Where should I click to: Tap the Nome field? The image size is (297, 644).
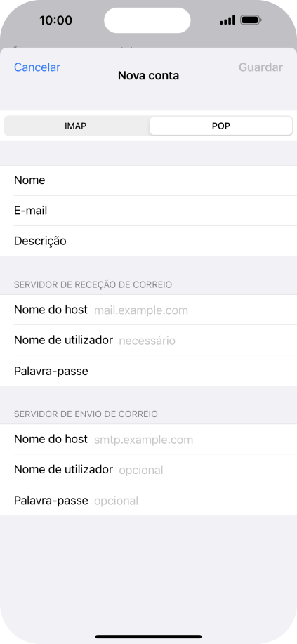[148, 180]
